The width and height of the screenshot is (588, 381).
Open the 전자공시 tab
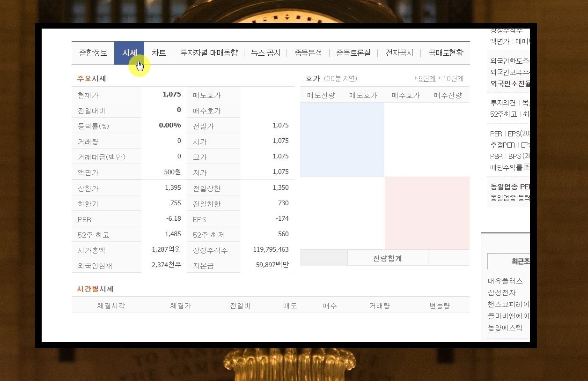click(x=399, y=53)
